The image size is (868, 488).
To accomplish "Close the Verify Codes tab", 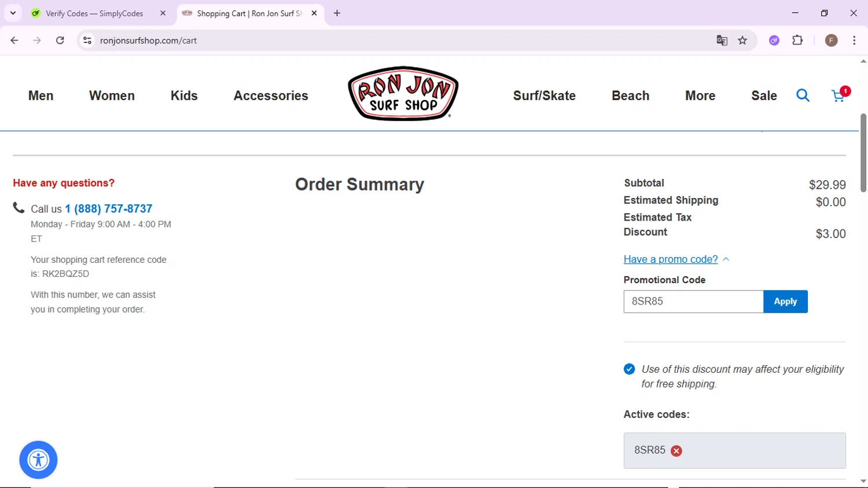I will (x=163, y=13).
